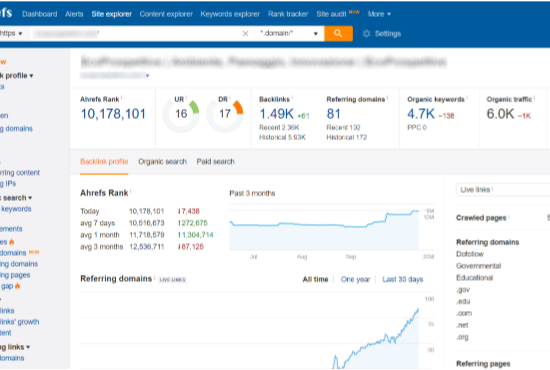Click the Educational row
Image resolution: width=550 pixels, height=370 pixels.
point(475,278)
